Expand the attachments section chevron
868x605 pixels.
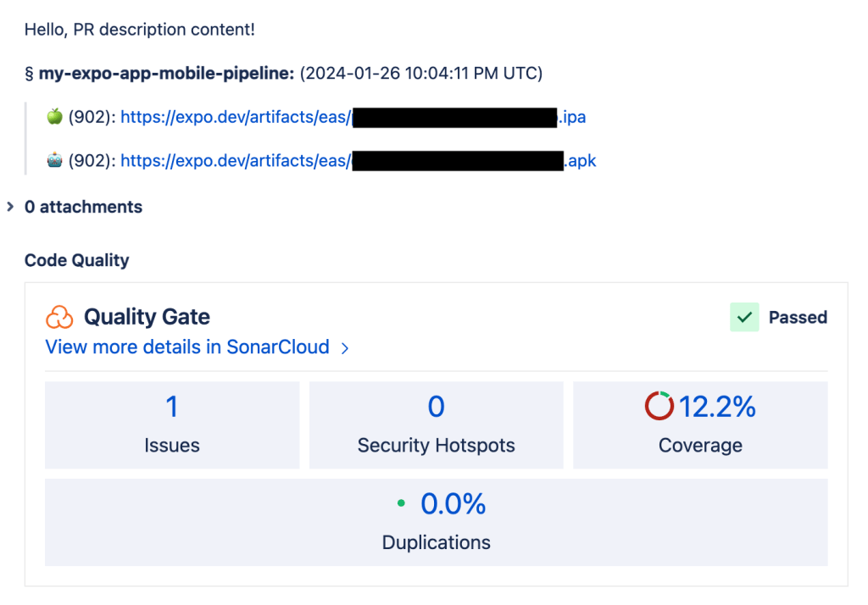(x=10, y=207)
